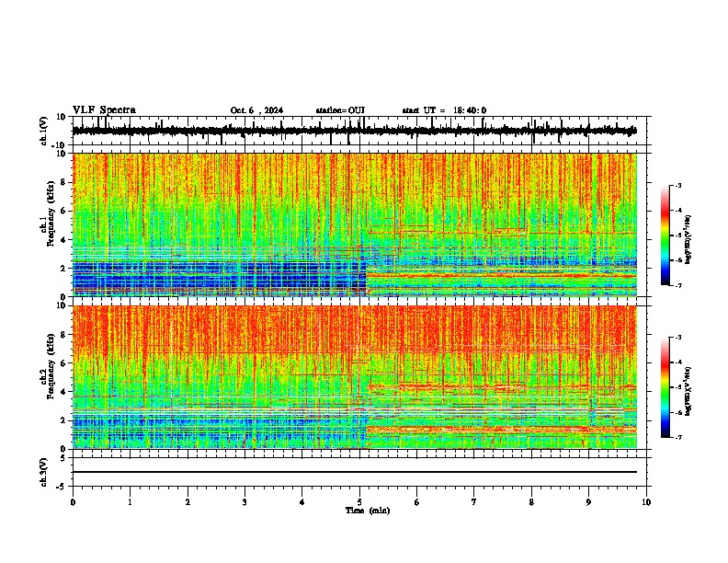728x563 pixels.
Task: Click the ch.2 spectrogram panel
Action: pyautogui.click(x=359, y=377)
